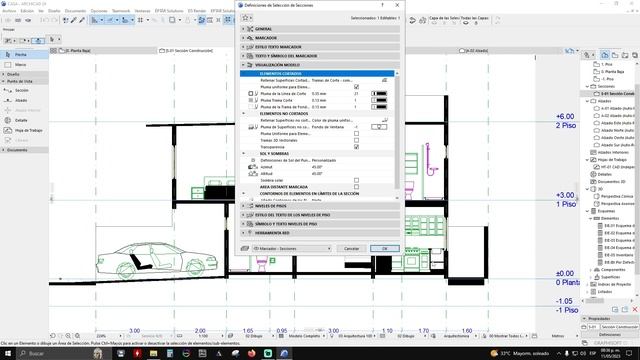
Task: Click the close red X in navigator bottom
Action: (x=635, y=310)
